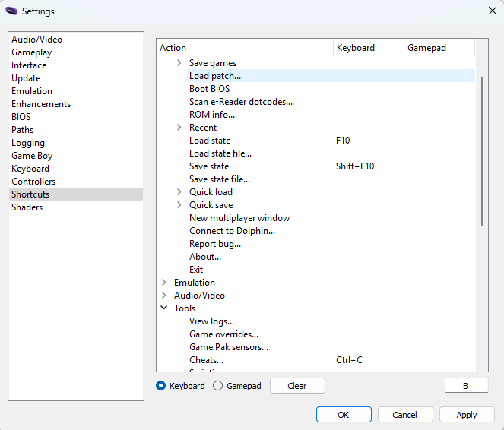Screen dimensions: 504x430
Task: Go to the Shaders settings page
Action: (27, 207)
